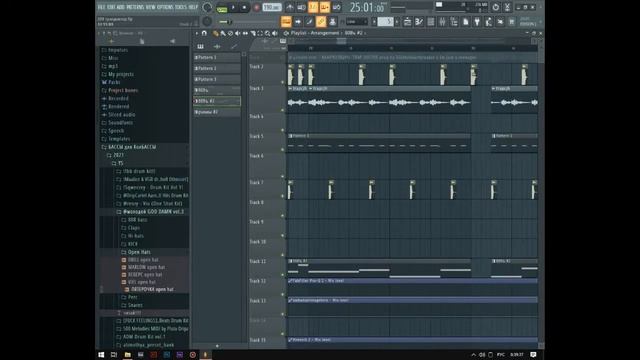Select the Zoom magnifier tool in playlist toolbar
The width and height of the screenshot is (640, 360).
pos(267,33)
